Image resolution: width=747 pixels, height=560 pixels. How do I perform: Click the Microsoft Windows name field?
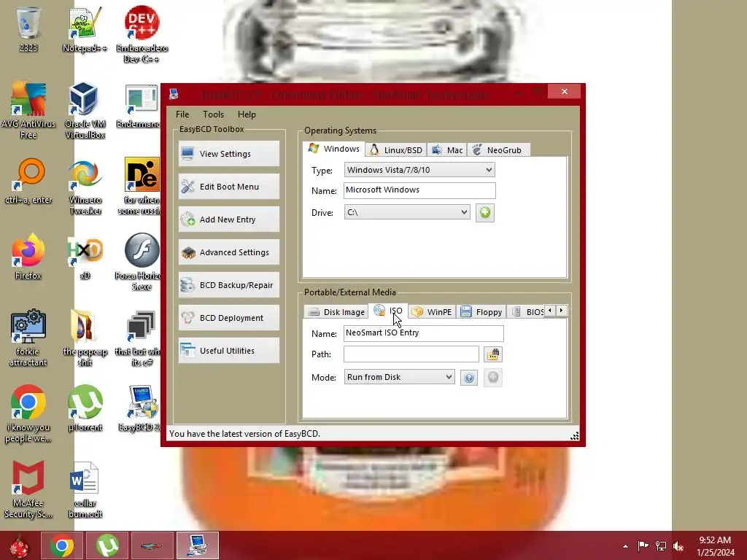coord(419,190)
